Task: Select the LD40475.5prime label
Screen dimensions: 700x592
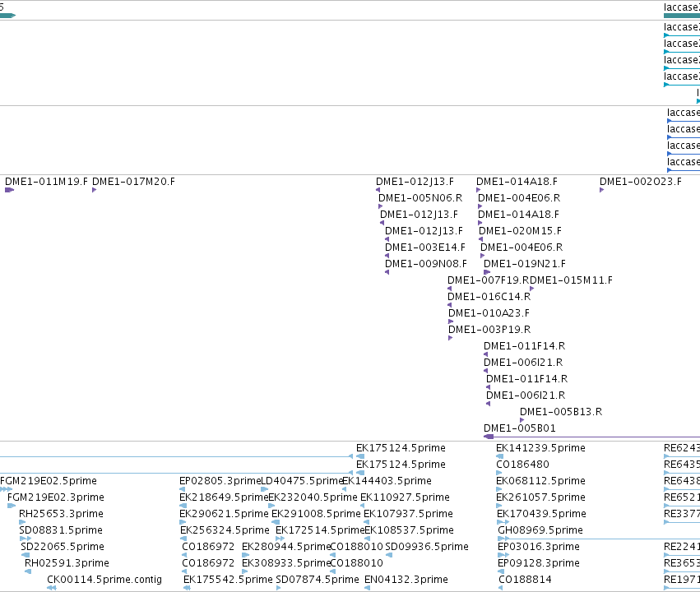Action: pos(301,481)
